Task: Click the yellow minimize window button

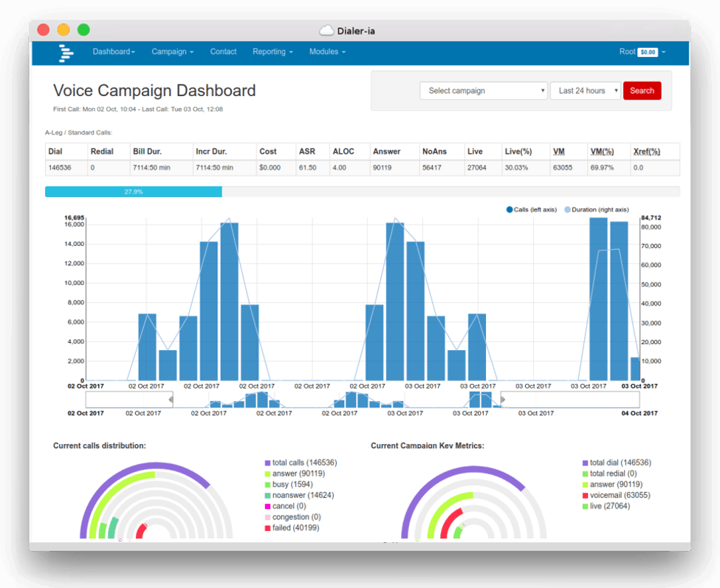Action: [x=64, y=30]
